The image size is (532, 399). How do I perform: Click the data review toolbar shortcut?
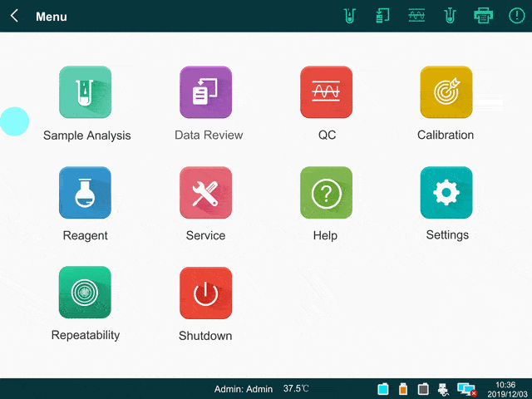(382, 16)
